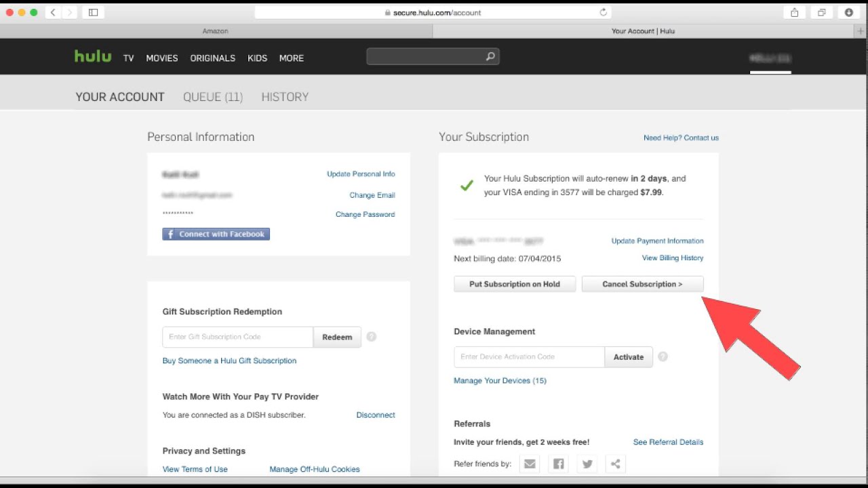Click the Redeem button
868x488 pixels.
tap(337, 337)
